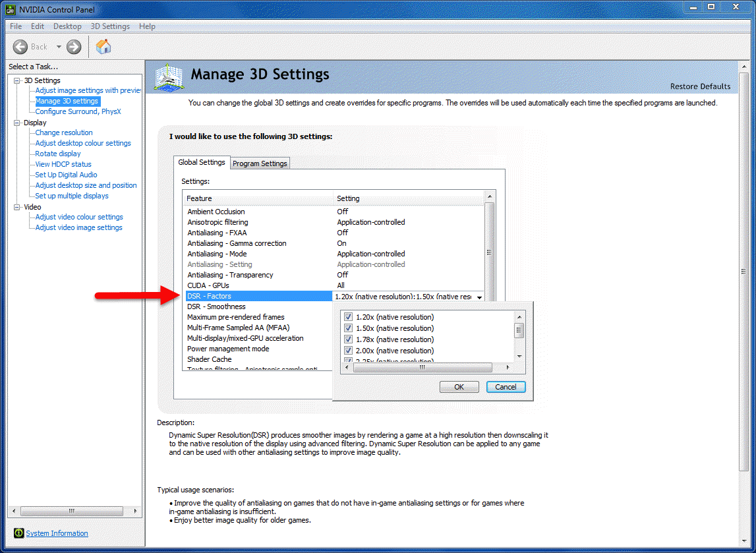Click the Setting column header
756x553 pixels.
point(409,198)
